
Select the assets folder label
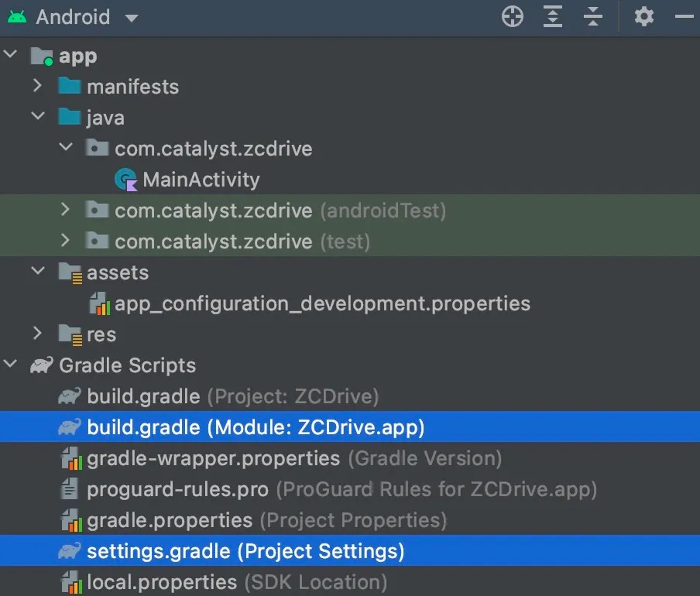[118, 272]
